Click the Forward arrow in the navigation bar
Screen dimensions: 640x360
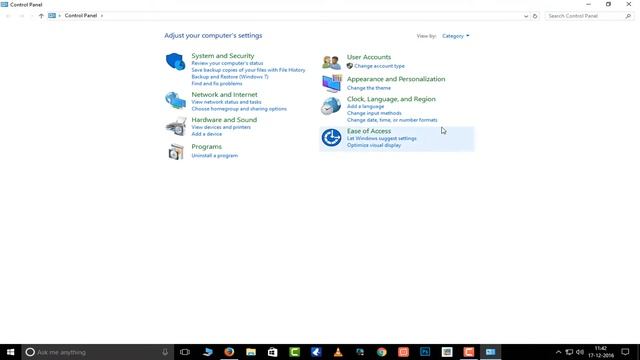pyautogui.click(x=22, y=16)
